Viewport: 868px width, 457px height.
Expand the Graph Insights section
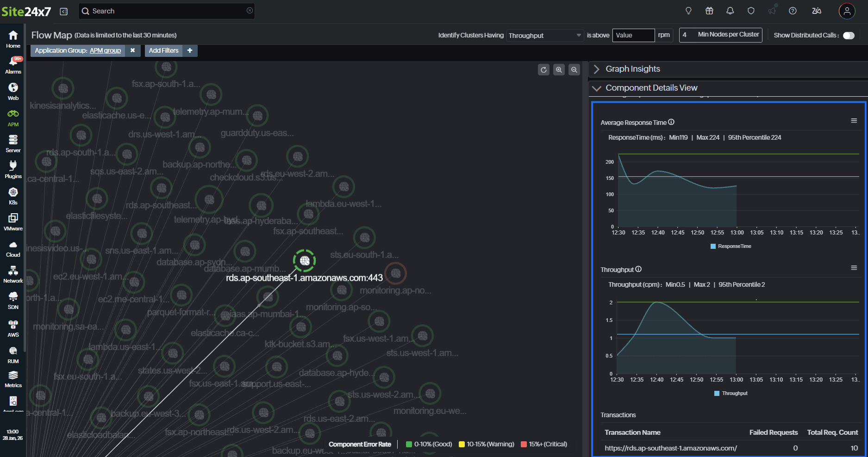point(632,69)
